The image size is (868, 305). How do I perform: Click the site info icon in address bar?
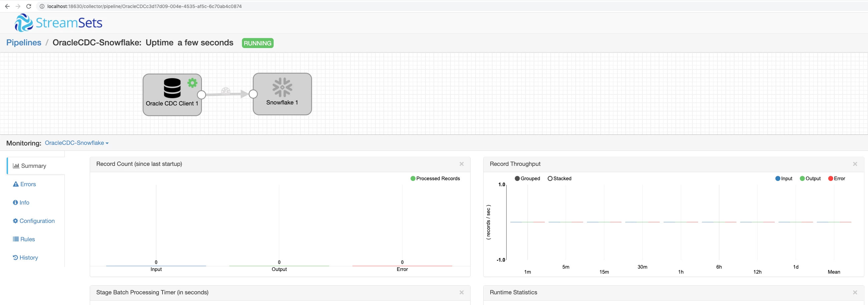pyautogui.click(x=42, y=6)
